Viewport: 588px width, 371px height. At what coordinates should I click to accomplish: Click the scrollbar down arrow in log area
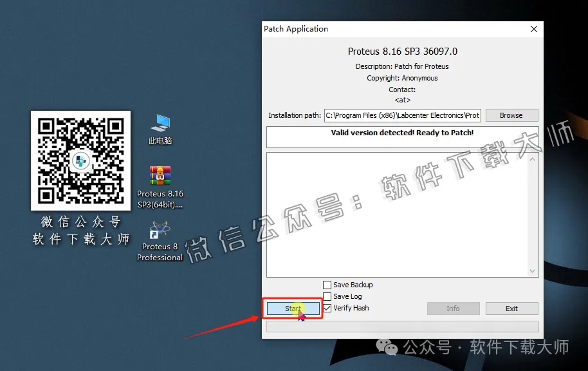(x=533, y=271)
